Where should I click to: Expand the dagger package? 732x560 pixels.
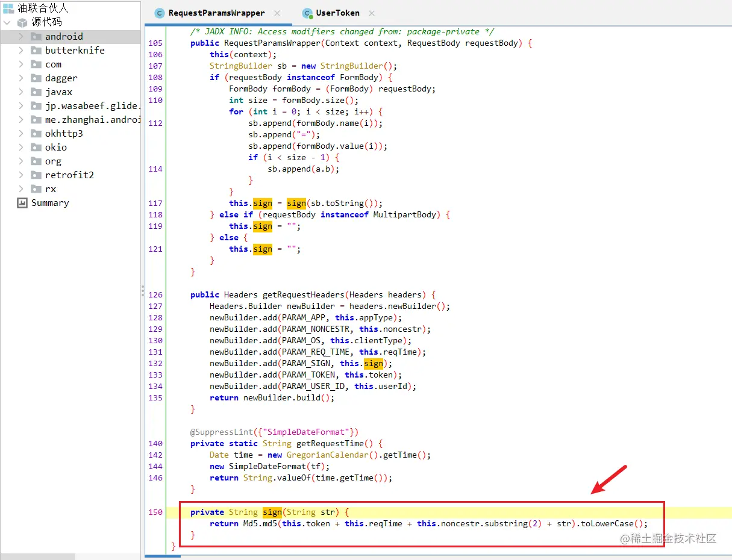point(21,78)
